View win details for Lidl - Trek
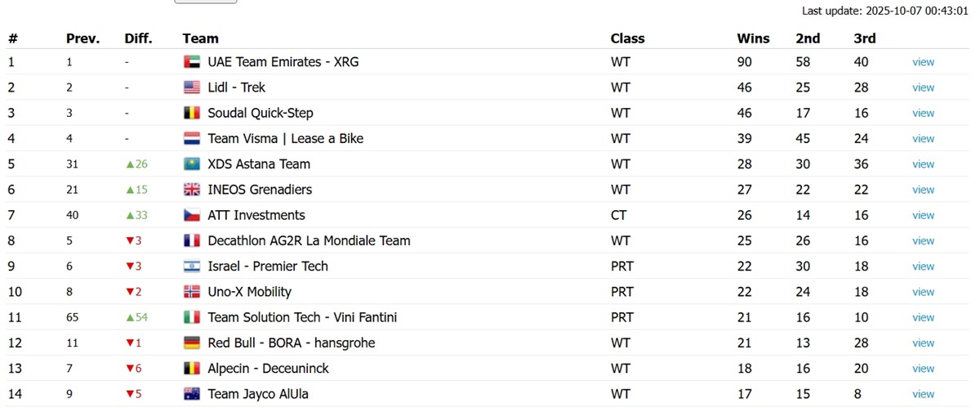 click(x=923, y=87)
